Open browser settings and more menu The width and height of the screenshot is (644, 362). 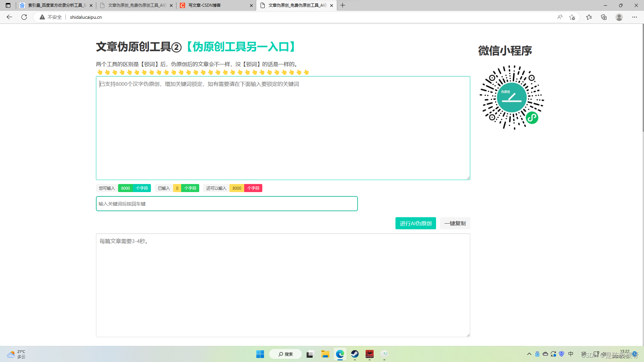click(635, 17)
